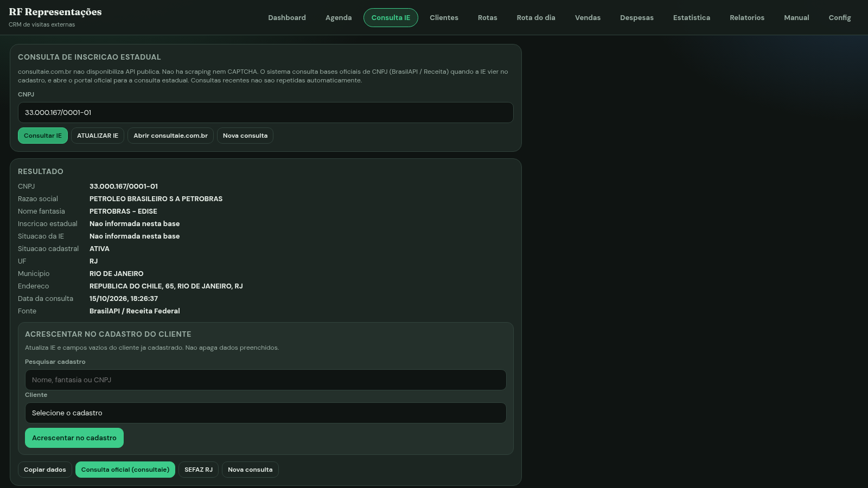868x488 pixels.
Task: Click the UF value RJ
Action: click(x=94, y=261)
